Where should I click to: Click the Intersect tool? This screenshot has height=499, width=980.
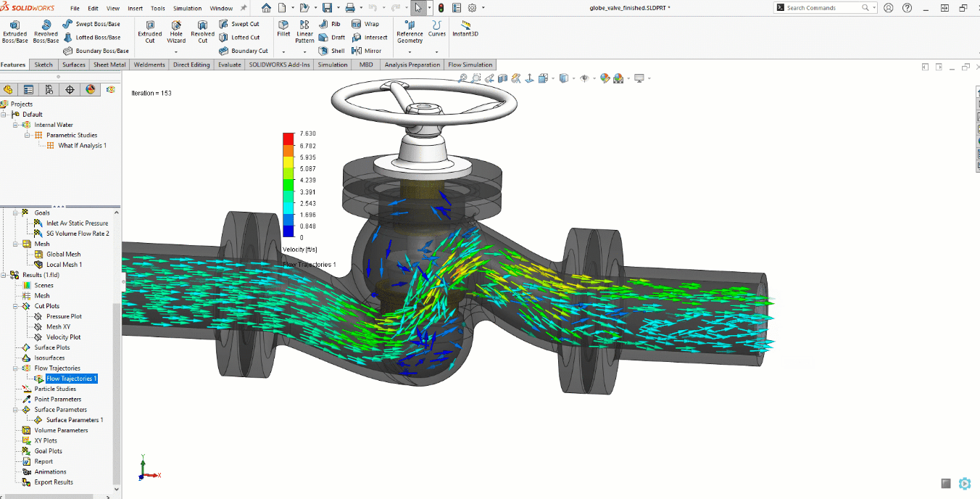tap(370, 38)
